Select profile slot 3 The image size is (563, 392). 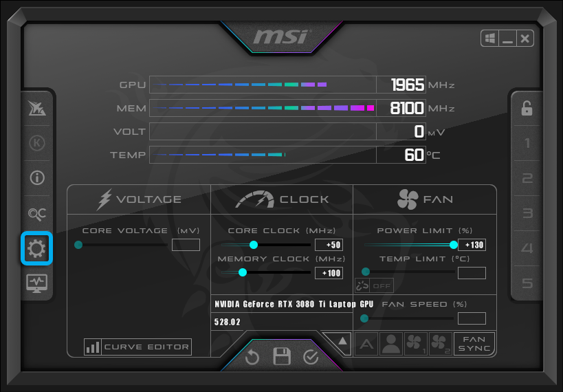pyautogui.click(x=527, y=213)
